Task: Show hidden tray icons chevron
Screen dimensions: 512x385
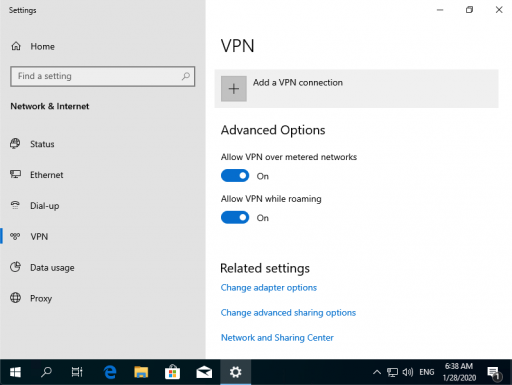Action: 377,372
